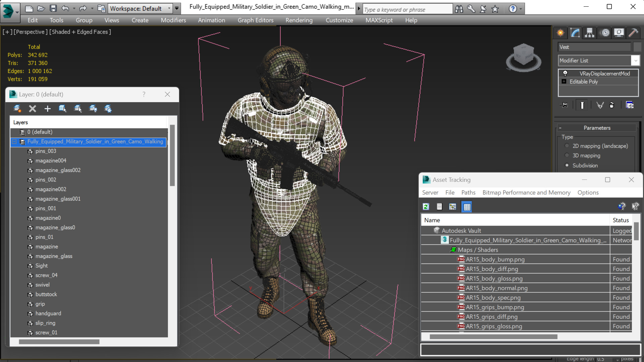Collapse Fully_Equipped_Military_Soldier layer tree

click(14, 142)
